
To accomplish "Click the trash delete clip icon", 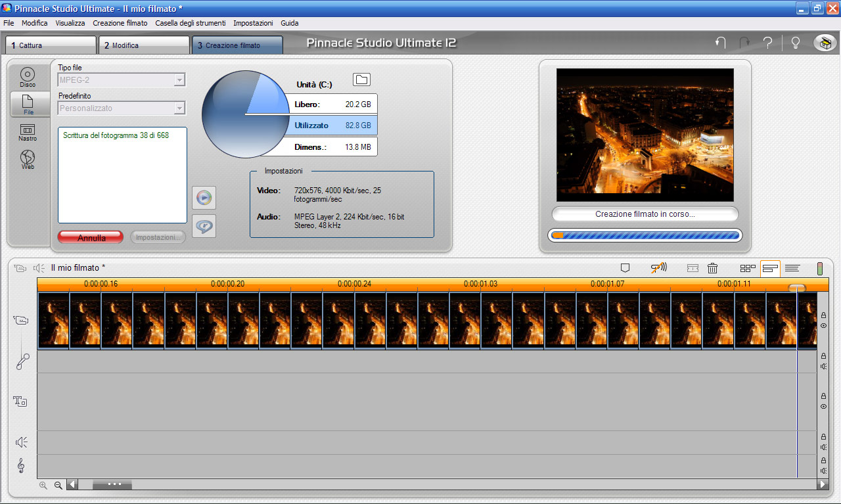I will coord(713,268).
